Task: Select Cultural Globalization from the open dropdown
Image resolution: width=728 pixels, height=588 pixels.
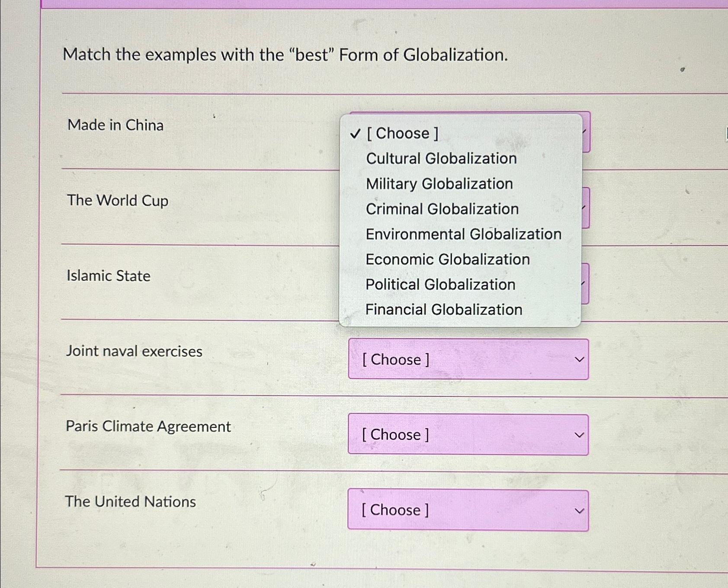Action: [440, 158]
